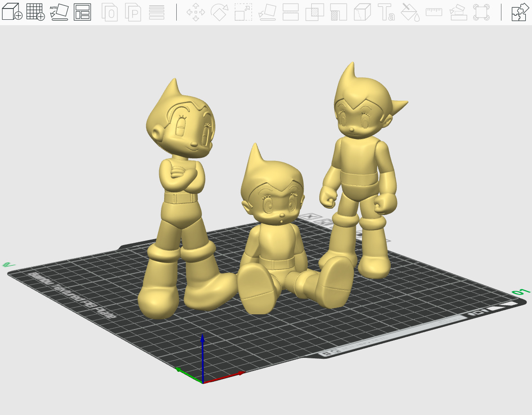Click the Arrange all objects icon
Viewport: 532px width, 415px height.
[x=82, y=12]
